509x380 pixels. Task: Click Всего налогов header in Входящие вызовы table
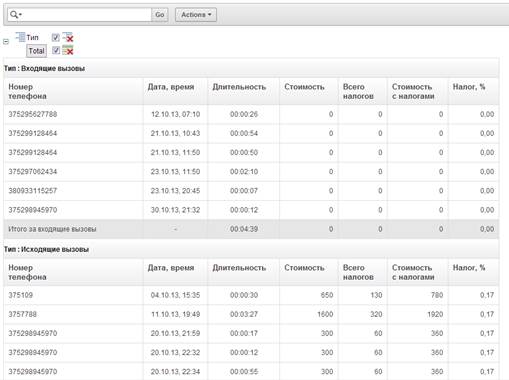tap(358, 91)
